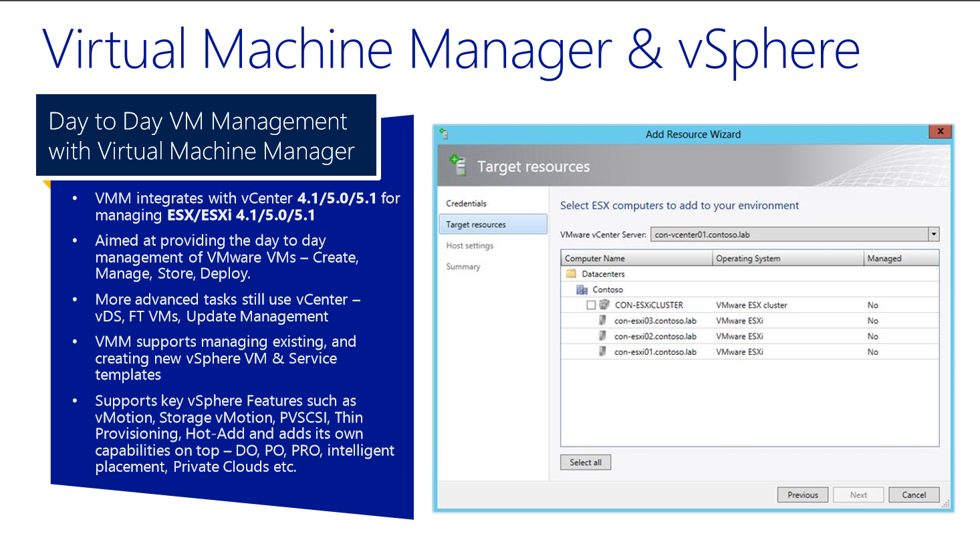Click VMware ESXi cell for con-esxi02
Screen dimensions: 980x552
tap(739, 336)
